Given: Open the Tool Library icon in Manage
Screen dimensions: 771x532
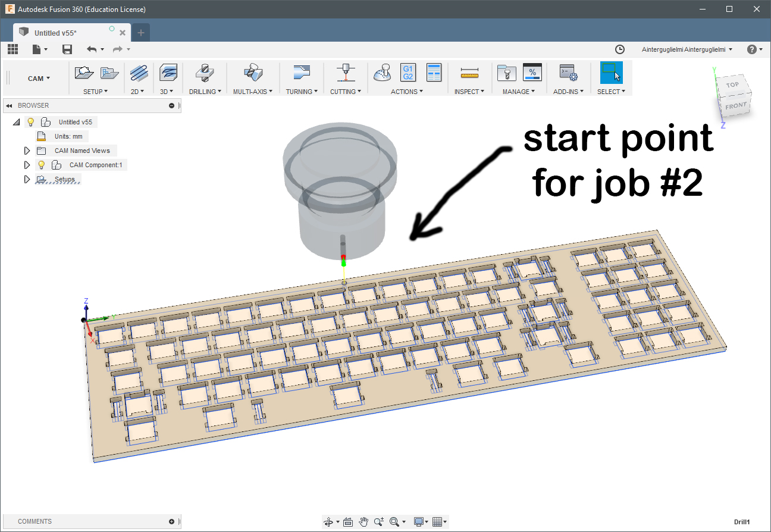Looking at the screenshot, I should pyautogui.click(x=506, y=73).
